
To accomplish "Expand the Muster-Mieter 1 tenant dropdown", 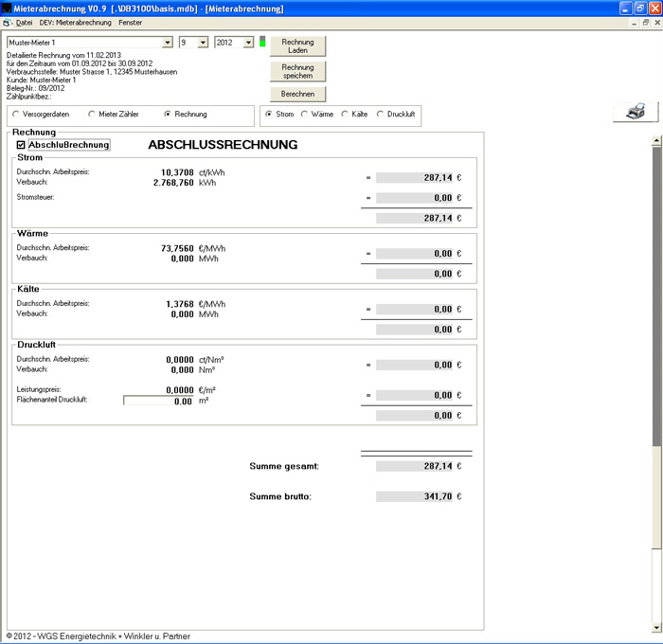I will tap(168, 43).
